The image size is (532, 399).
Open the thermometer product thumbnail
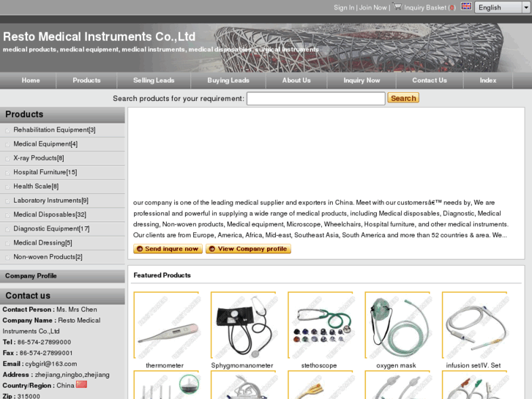166,325
